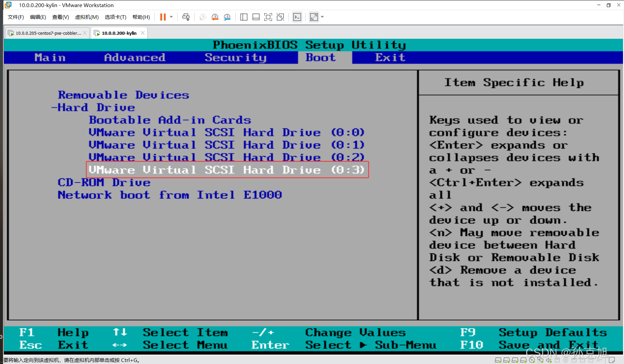Close the 10.0.0.200-kylin tab
This screenshot has width=624, height=364.
click(x=143, y=33)
